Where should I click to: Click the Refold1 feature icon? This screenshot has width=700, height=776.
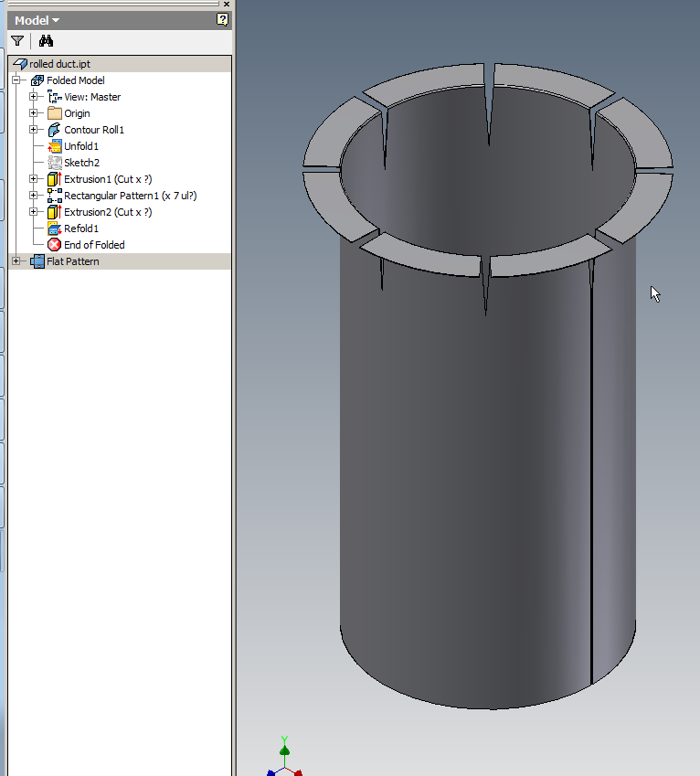click(x=55, y=229)
